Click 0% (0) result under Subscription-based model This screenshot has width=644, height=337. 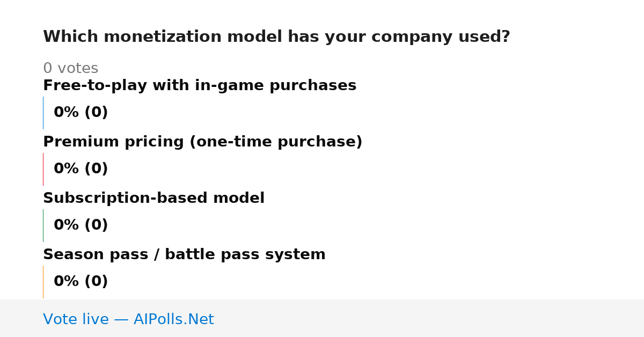(x=81, y=225)
